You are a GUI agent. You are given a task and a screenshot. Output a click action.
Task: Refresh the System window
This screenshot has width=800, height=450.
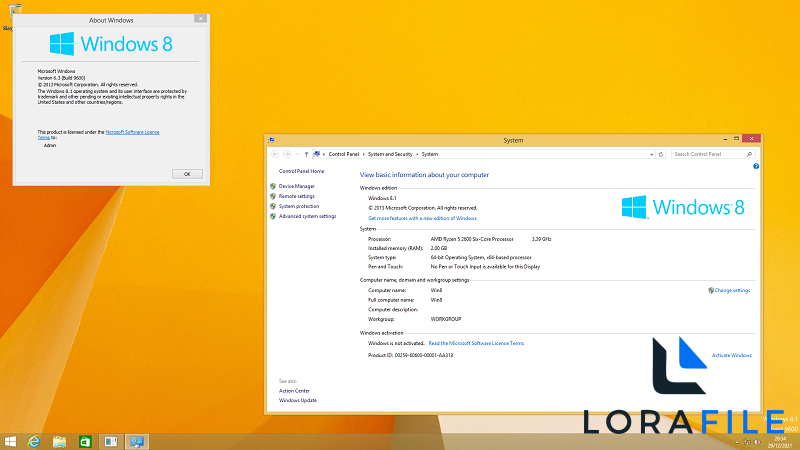(661, 154)
